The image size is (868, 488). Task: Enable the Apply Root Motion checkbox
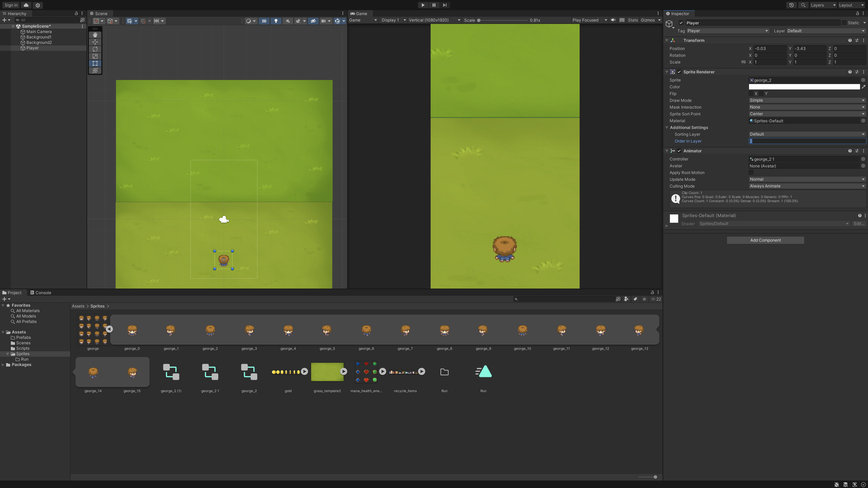coord(751,172)
